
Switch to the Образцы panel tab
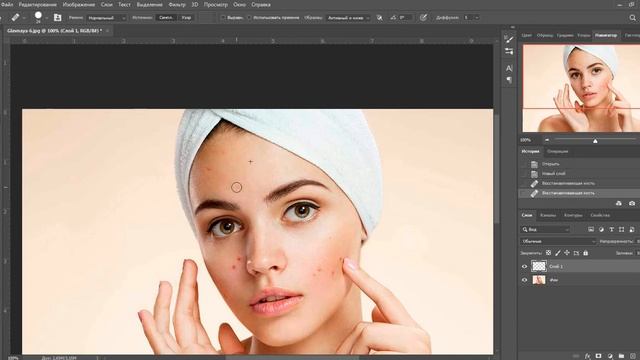coord(545,36)
